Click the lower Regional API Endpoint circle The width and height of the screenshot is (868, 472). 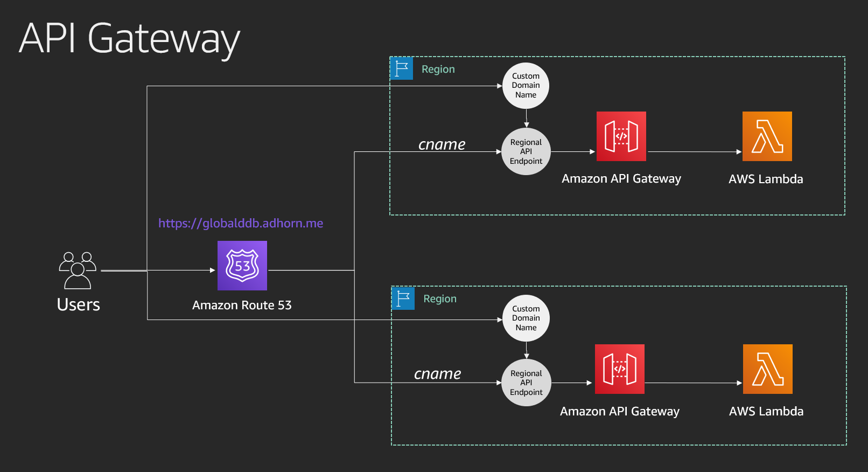526,383
